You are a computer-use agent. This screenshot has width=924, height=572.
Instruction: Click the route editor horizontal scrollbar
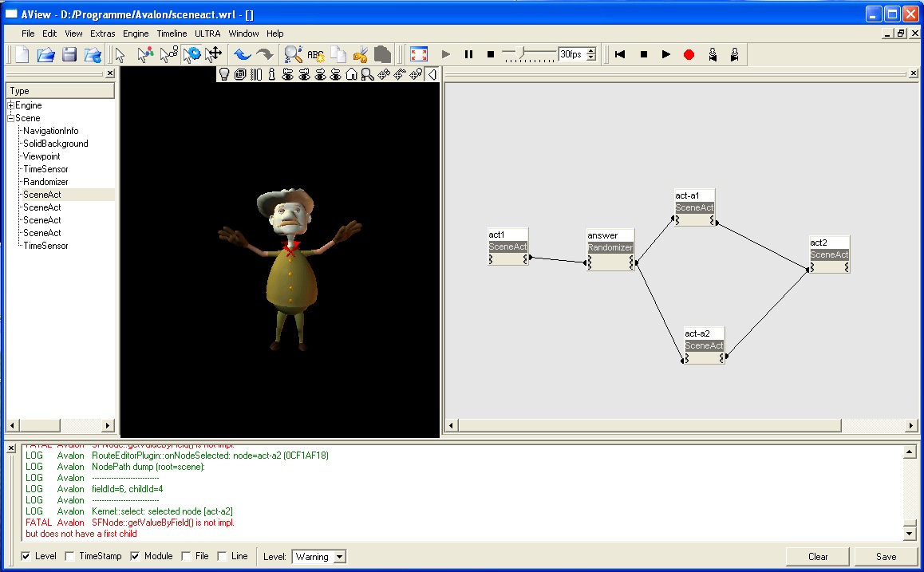click(650, 425)
